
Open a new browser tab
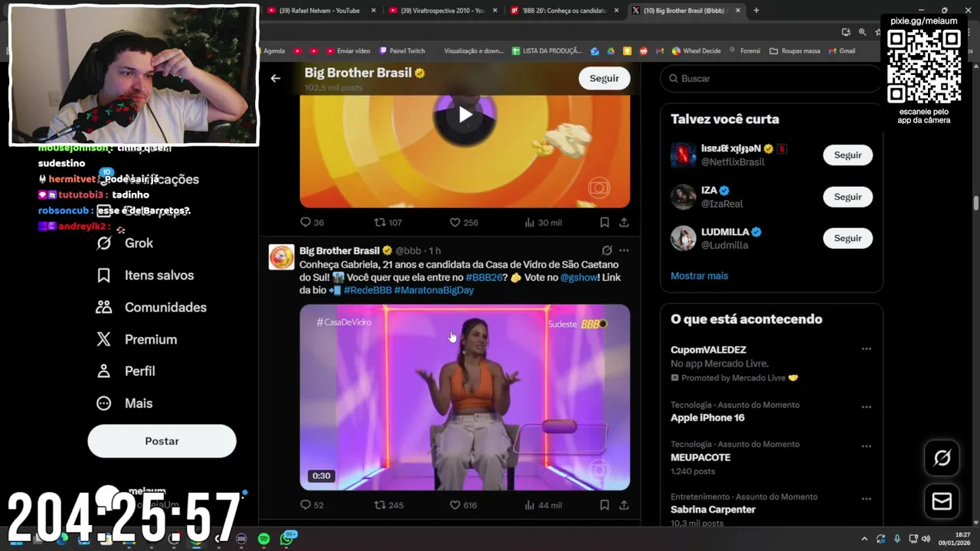tap(756, 11)
